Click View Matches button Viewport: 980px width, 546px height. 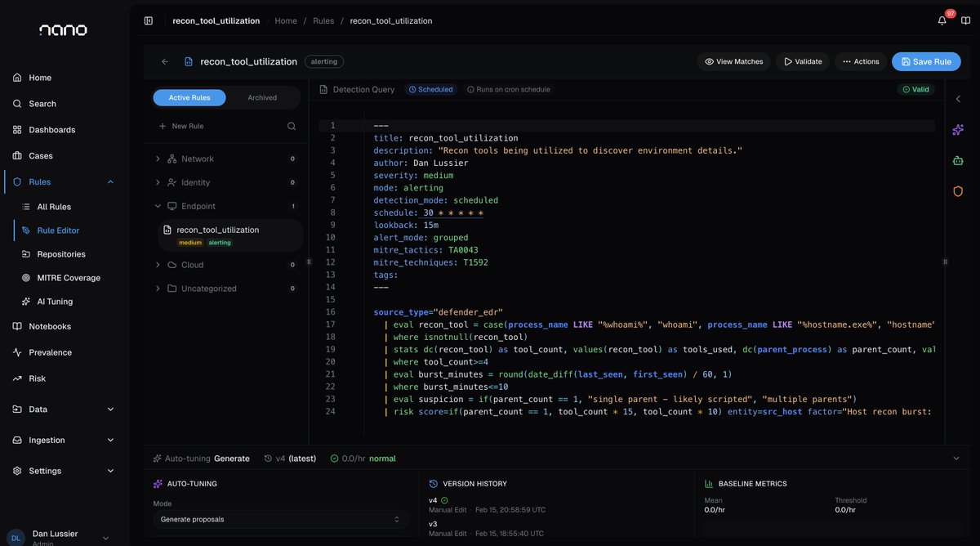733,61
